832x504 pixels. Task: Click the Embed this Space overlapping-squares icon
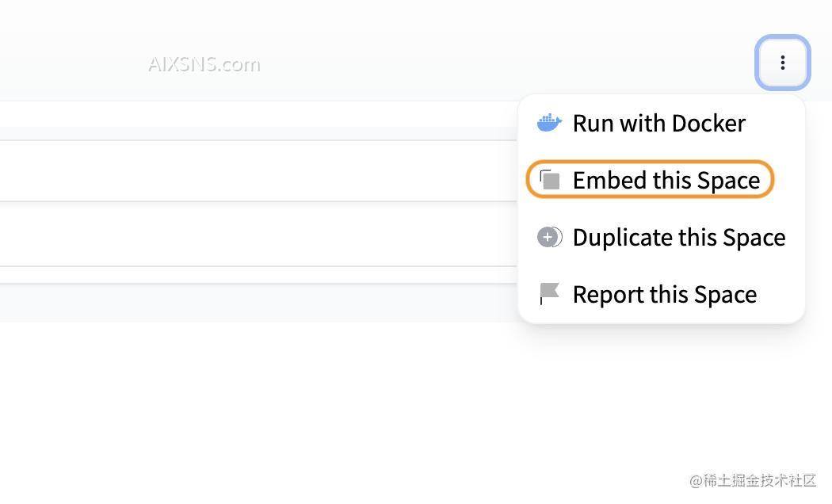pyautogui.click(x=549, y=180)
